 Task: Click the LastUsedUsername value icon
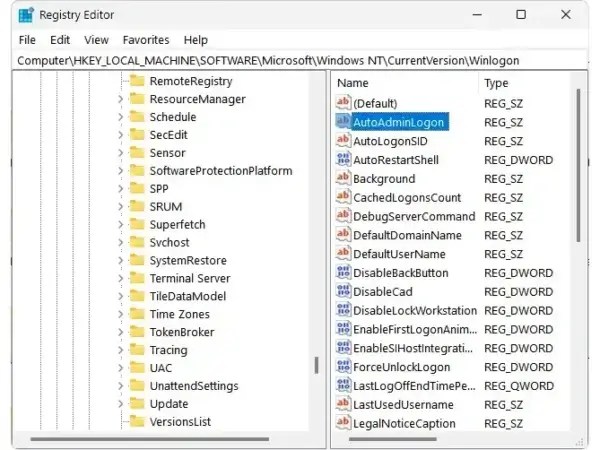343,404
